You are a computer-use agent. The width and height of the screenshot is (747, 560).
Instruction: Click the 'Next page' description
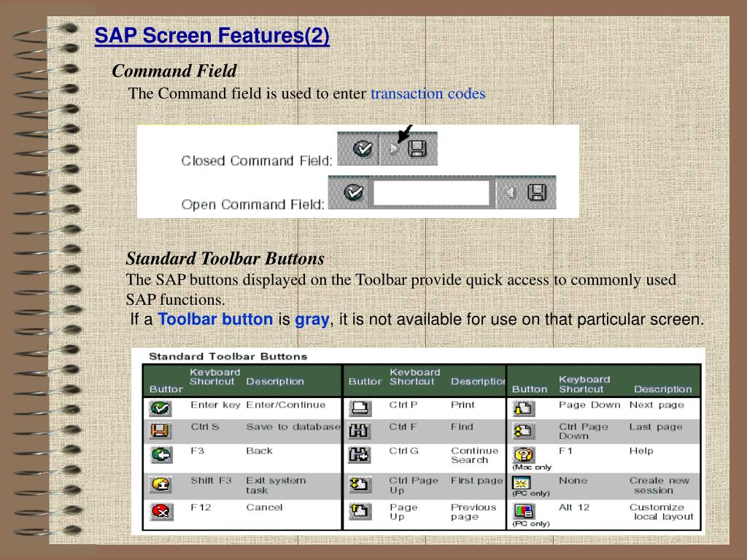pos(657,405)
